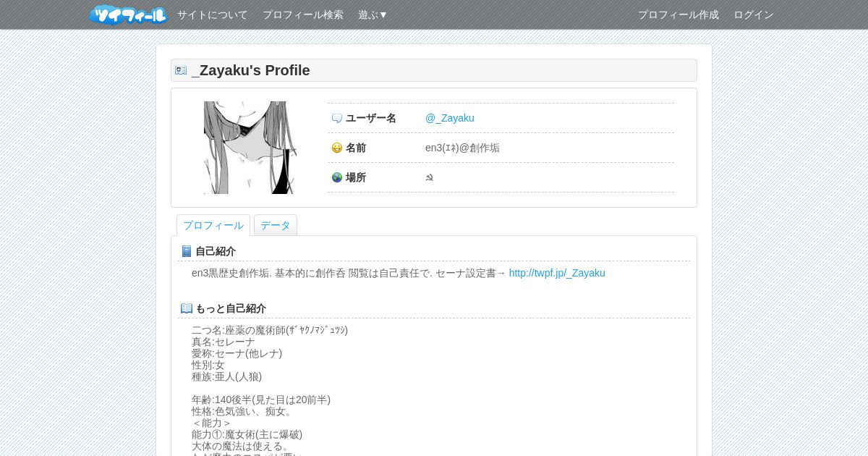Click the open book icon beside もっと自己紹介
Image resolution: width=868 pixels, height=456 pixels.
pyautogui.click(x=187, y=308)
